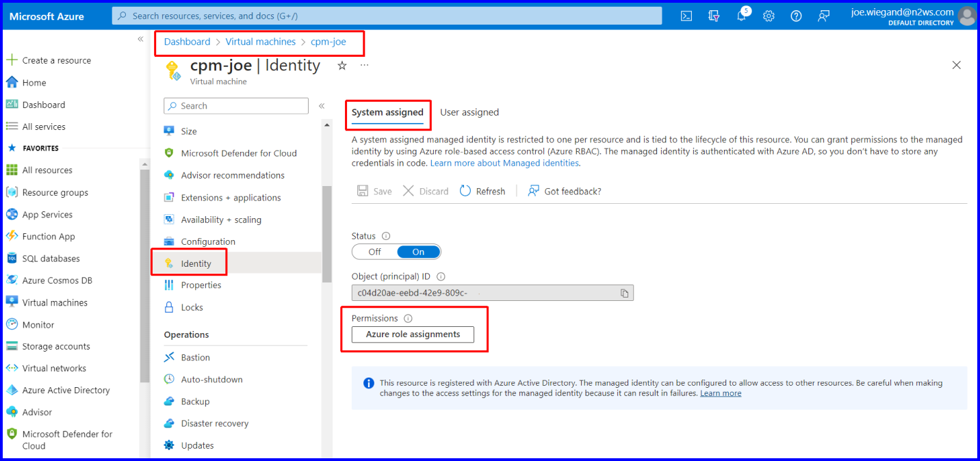Open the Help question mark icon

click(796, 16)
